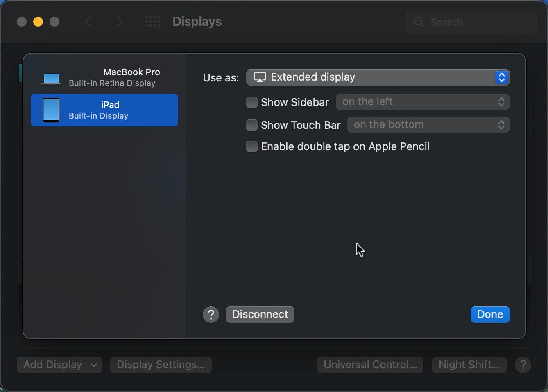Open the Add Display dropdown
The width and height of the screenshot is (548, 392).
coord(59,365)
